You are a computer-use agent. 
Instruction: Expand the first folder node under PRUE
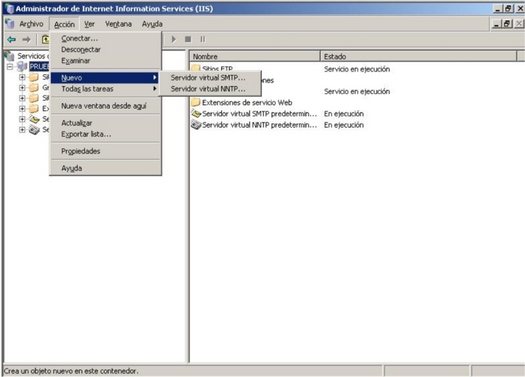coord(22,77)
